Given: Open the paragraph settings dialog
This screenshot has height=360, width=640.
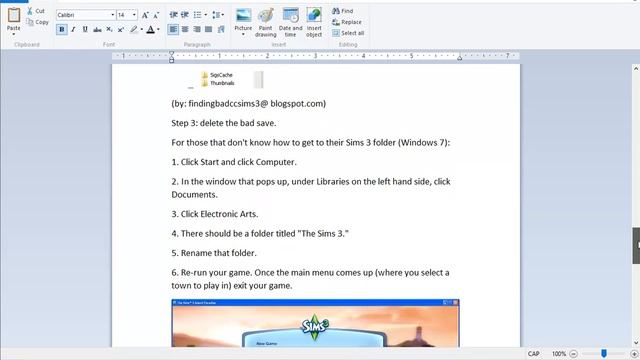Looking at the screenshot, I should coord(221,29).
